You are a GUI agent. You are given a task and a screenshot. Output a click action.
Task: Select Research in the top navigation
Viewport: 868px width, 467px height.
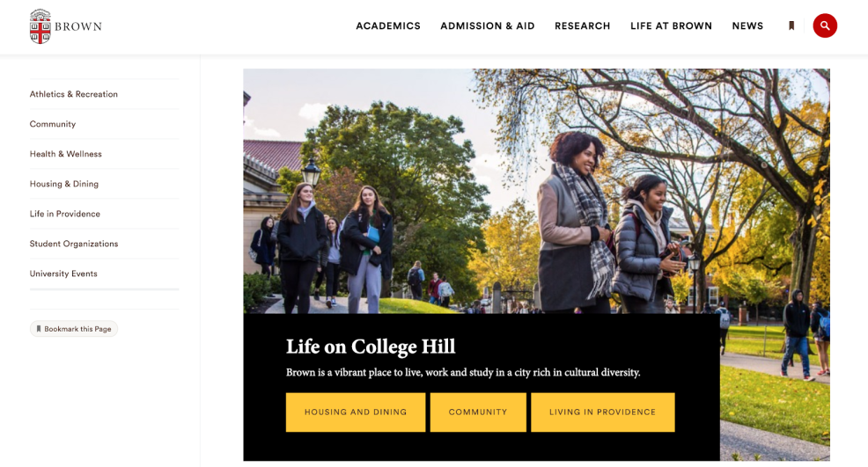(583, 26)
